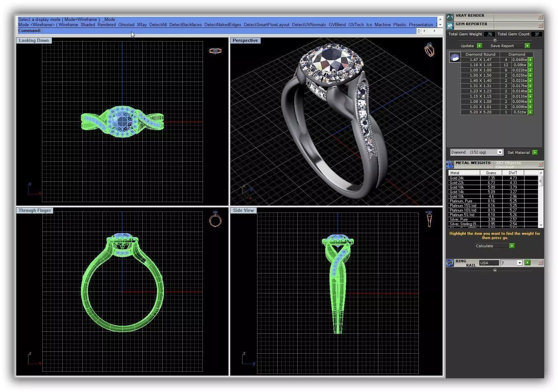Viewport: 558px width, 392px height.
Task: Click green arrow for 1.08 X 1.08 row
Action: [530, 102]
